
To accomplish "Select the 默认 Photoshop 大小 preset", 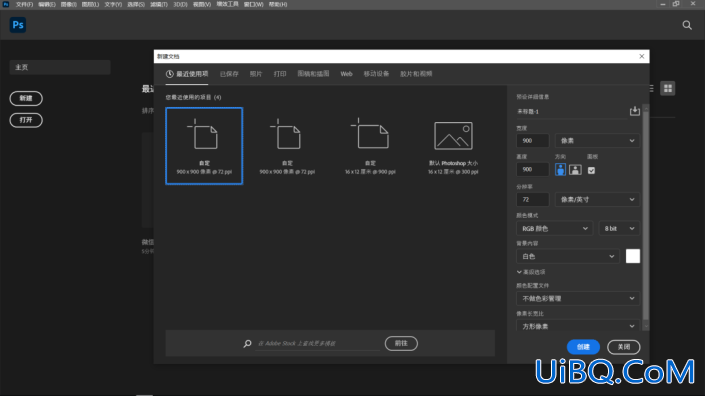I will pyautogui.click(x=453, y=146).
